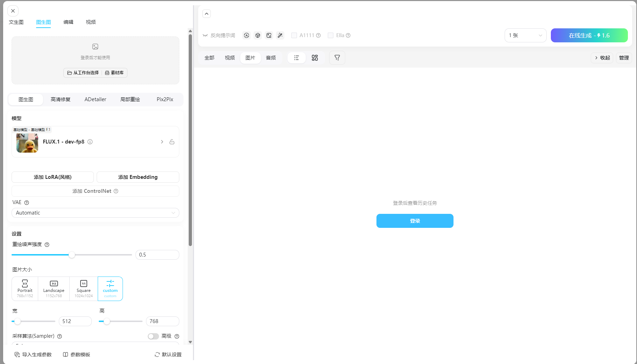
Task: Enable the Ella checkbox
Action: pyautogui.click(x=331, y=35)
